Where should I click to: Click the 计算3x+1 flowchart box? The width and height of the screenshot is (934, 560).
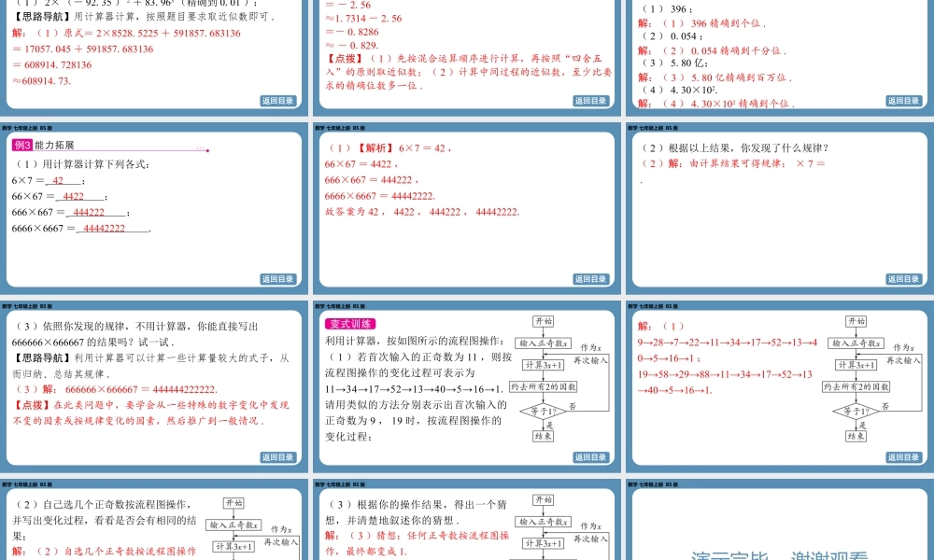[544, 364]
